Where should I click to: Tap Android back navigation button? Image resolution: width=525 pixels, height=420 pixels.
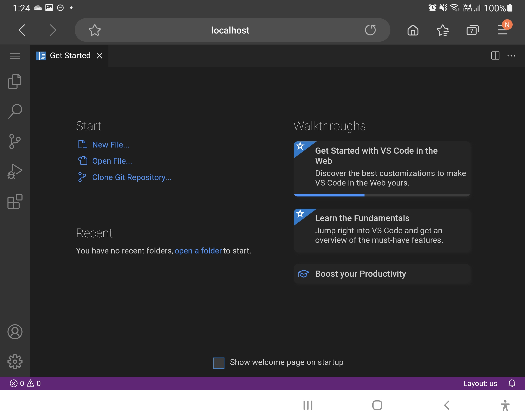(x=447, y=405)
